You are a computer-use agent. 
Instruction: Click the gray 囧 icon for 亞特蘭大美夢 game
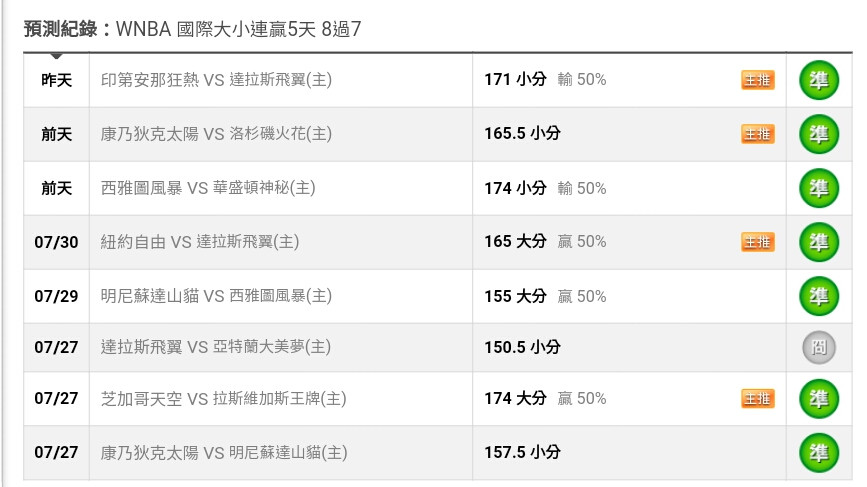pos(819,347)
